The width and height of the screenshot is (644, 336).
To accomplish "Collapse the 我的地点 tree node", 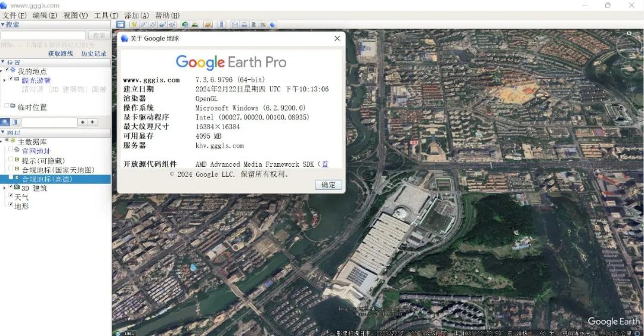I will click(x=2, y=70).
